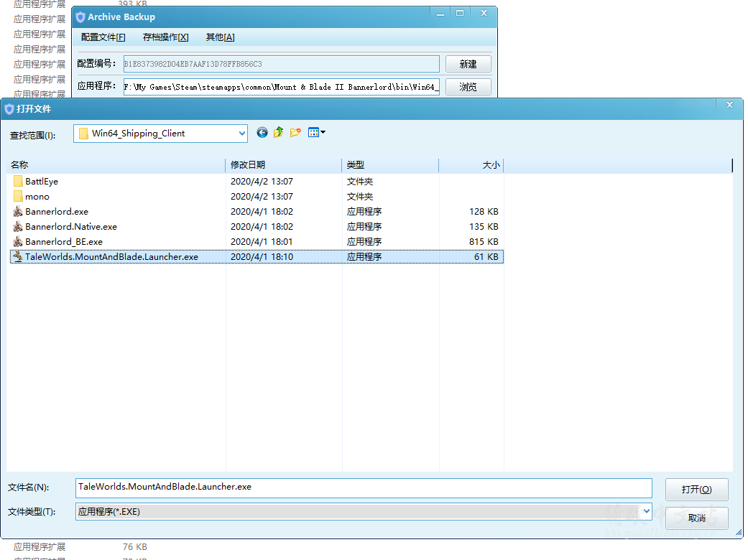Open the 存档操作[X] menu

(165, 37)
